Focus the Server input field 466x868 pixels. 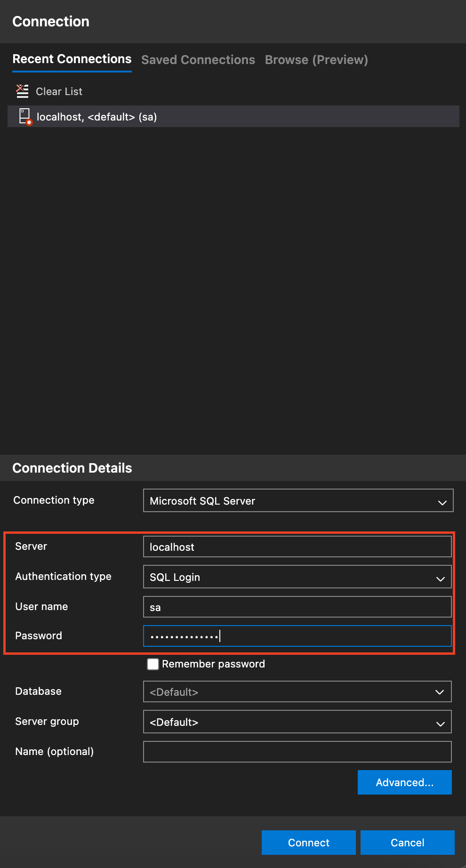297,547
